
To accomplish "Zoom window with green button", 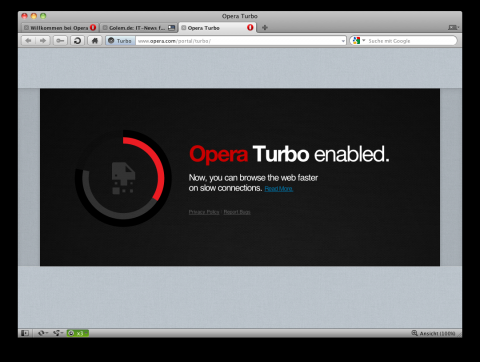I will 43,16.
